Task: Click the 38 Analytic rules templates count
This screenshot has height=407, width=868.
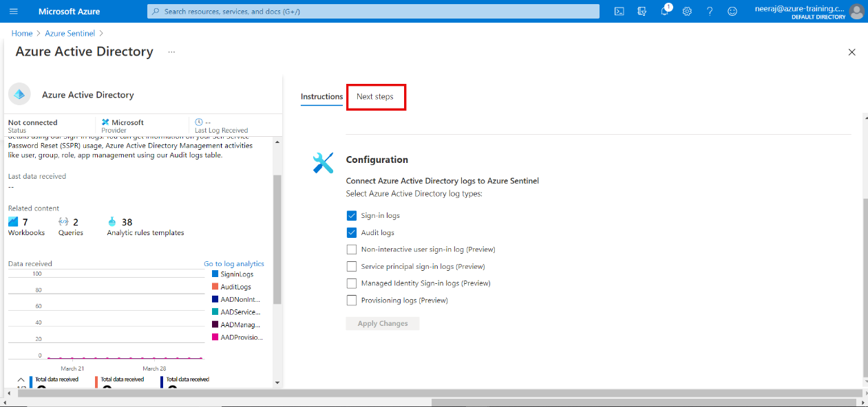Action: [x=127, y=222]
